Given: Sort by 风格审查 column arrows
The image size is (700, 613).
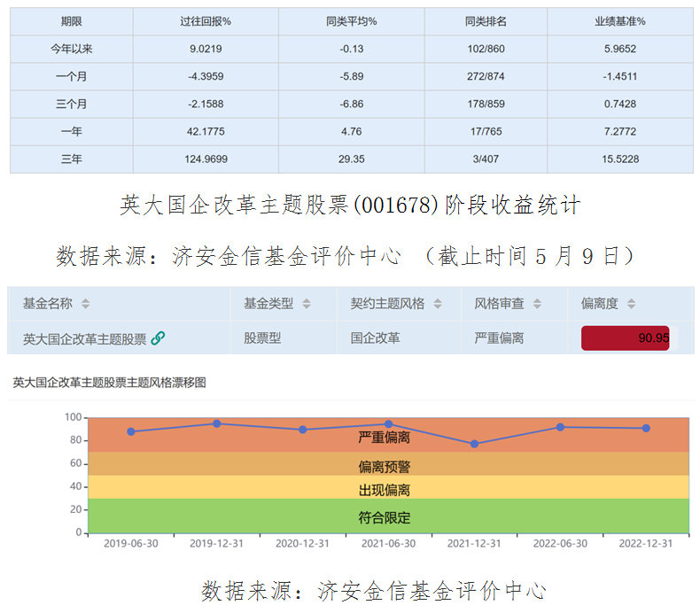Looking at the screenshot, I should 537,304.
